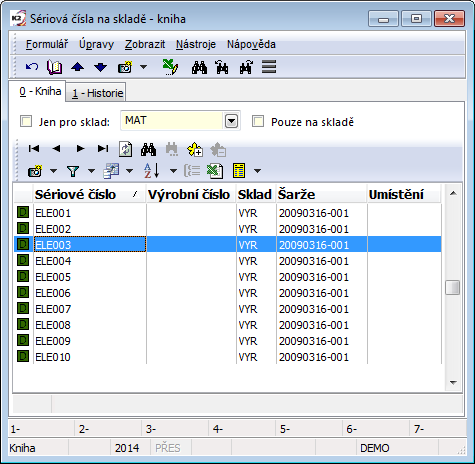
Task: Switch to the '1 - Historie' tab
Action: coord(97,93)
